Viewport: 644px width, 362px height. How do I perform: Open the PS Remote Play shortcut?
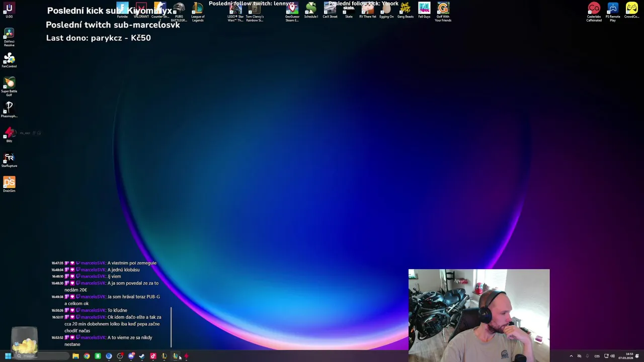(613, 12)
